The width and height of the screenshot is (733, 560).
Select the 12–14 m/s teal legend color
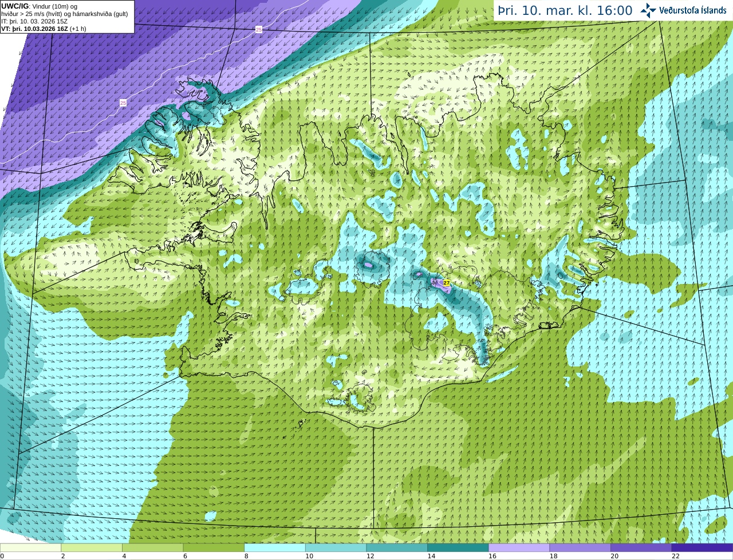click(x=397, y=547)
